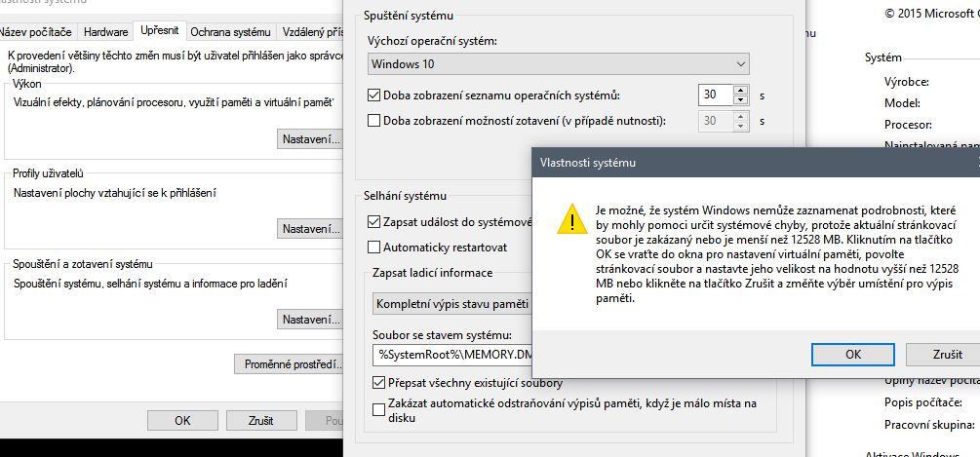Viewport: 980px width, 457px height.
Task: Open Nastavení for Výkon section
Action: (x=310, y=139)
